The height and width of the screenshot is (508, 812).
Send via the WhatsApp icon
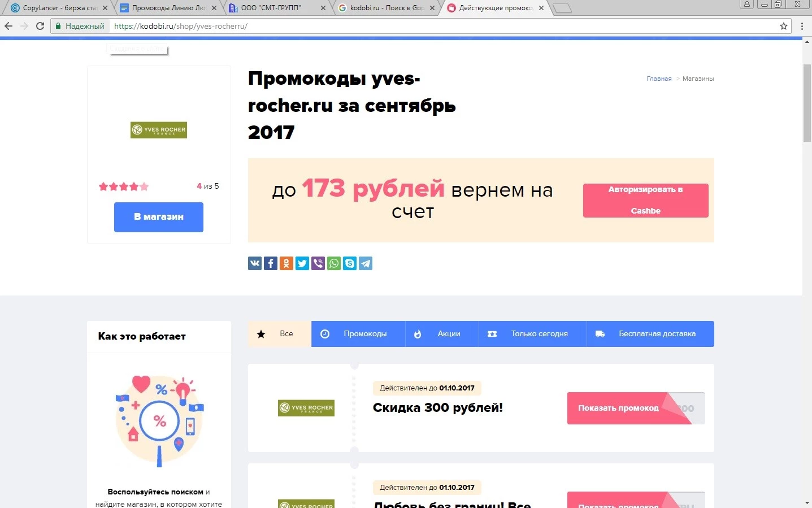click(334, 263)
